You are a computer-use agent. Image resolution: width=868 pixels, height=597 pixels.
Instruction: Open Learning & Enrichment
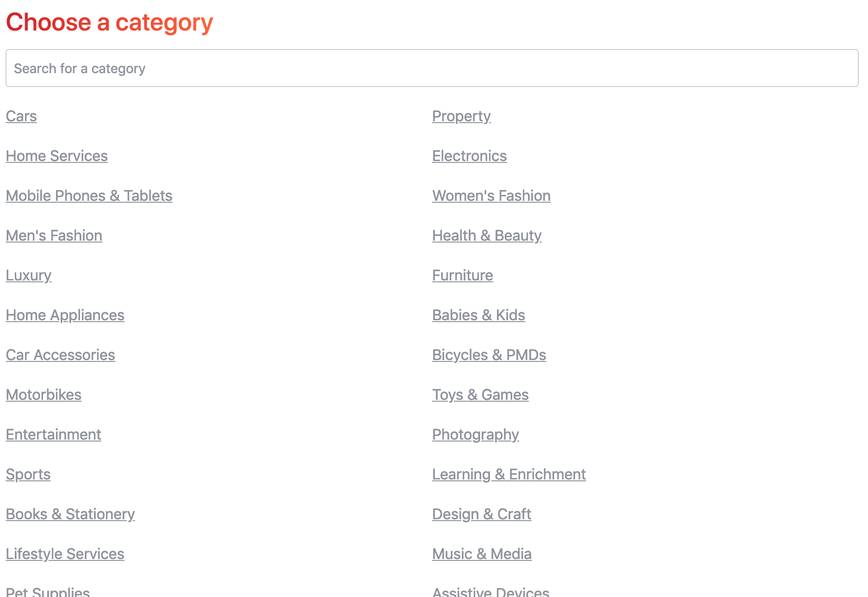click(x=508, y=475)
